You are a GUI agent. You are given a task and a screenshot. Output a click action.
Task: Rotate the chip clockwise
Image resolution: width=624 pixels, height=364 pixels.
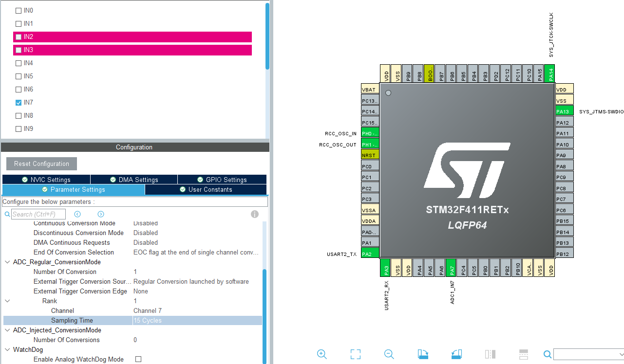pyautogui.click(x=423, y=354)
